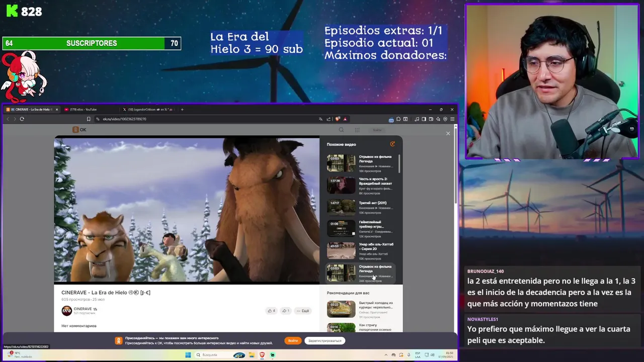
Task: Click the share icon in address bar
Action: click(329, 119)
